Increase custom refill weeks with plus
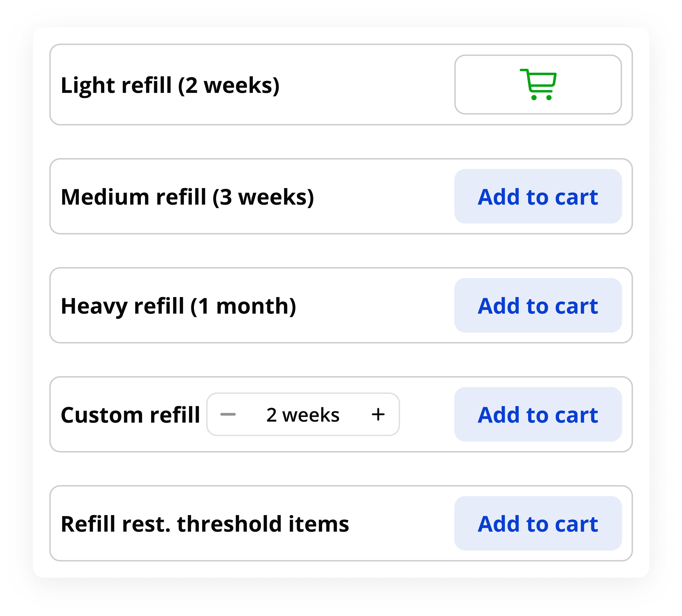 [x=378, y=414]
